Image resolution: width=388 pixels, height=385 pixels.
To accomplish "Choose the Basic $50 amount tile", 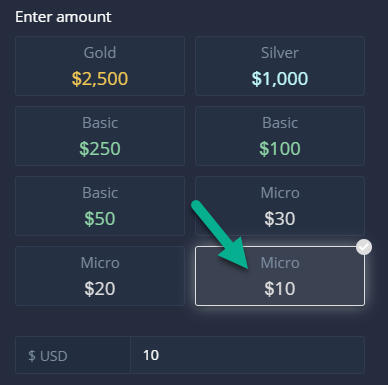I will (x=100, y=206).
